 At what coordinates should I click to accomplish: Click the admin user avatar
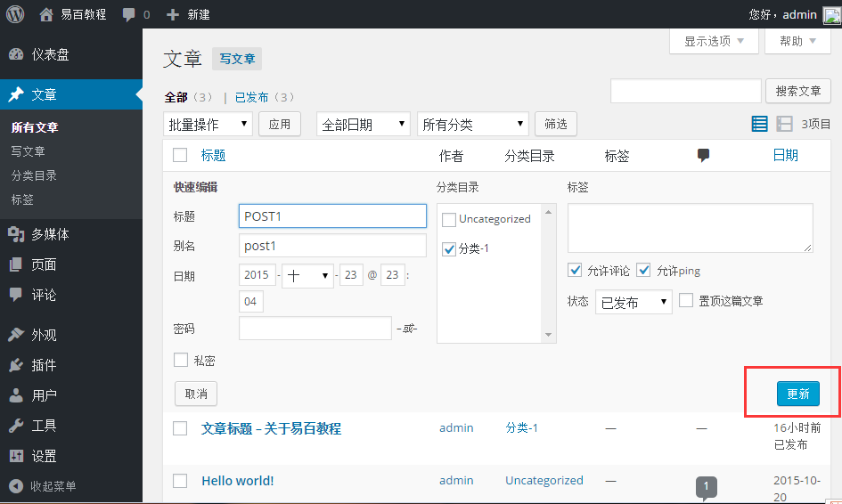point(830,14)
